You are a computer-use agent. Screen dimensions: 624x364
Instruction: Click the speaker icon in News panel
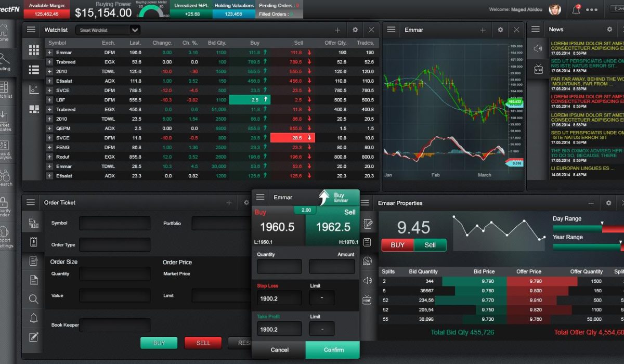(x=538, y=49)
